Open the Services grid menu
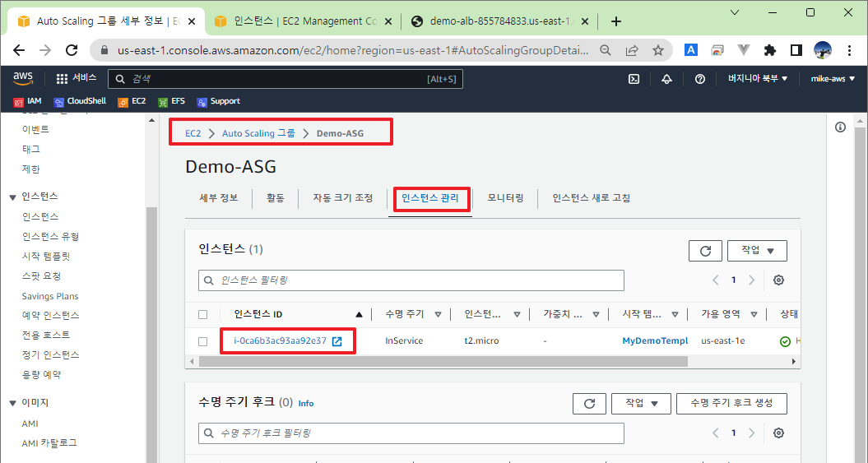 [x=77, y=79]
